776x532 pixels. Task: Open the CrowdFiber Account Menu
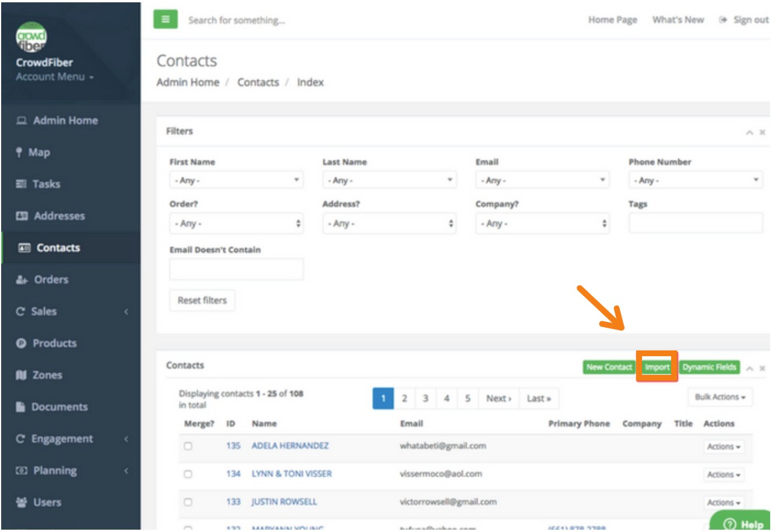[x=54, y=77]
